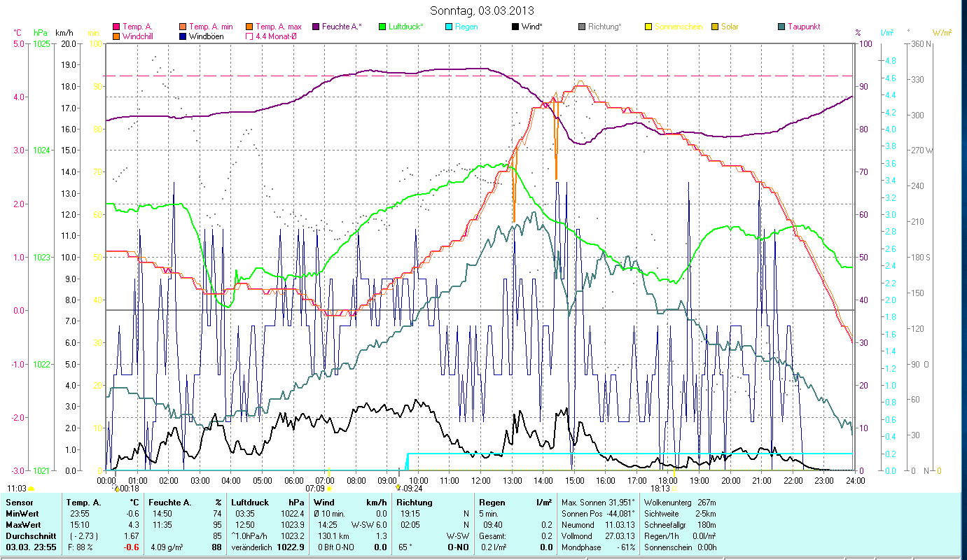Click the magenta Temp. A. legend swatch

(x=116, y=27)
